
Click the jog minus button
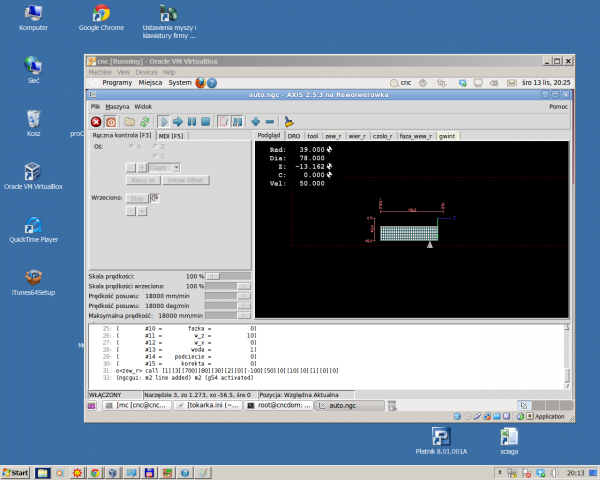coord(131,168)
